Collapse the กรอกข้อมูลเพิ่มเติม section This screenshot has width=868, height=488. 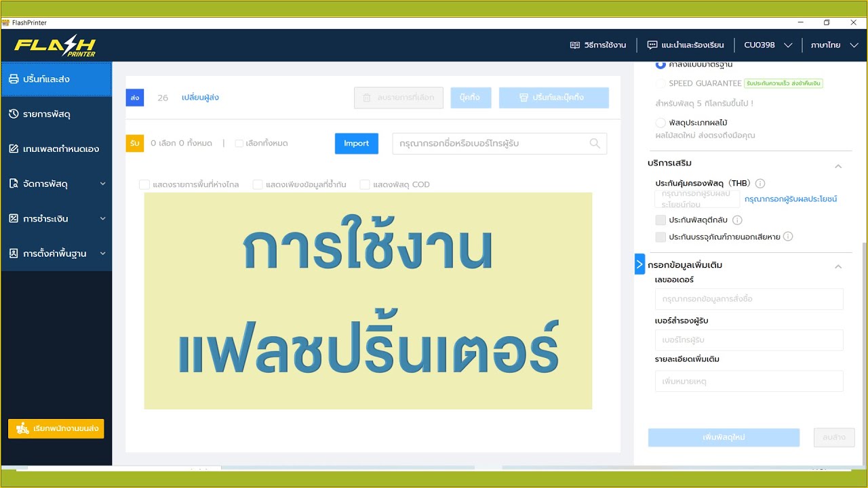838,266
